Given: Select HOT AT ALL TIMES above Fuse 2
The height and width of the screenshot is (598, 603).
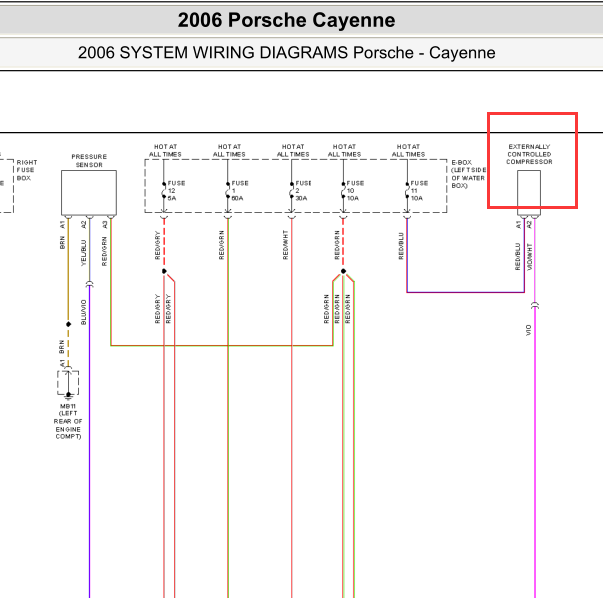Looking at the screenshot, I should coord(293,150).
